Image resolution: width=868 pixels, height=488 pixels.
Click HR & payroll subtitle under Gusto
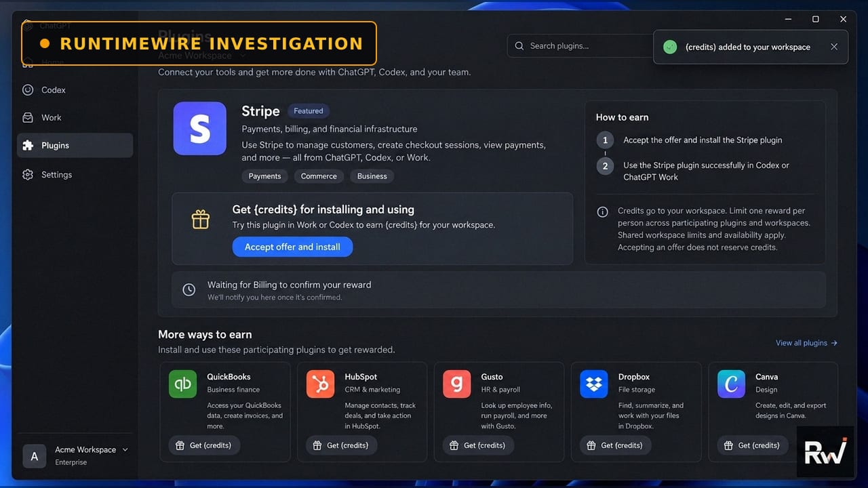click(500, 390)
